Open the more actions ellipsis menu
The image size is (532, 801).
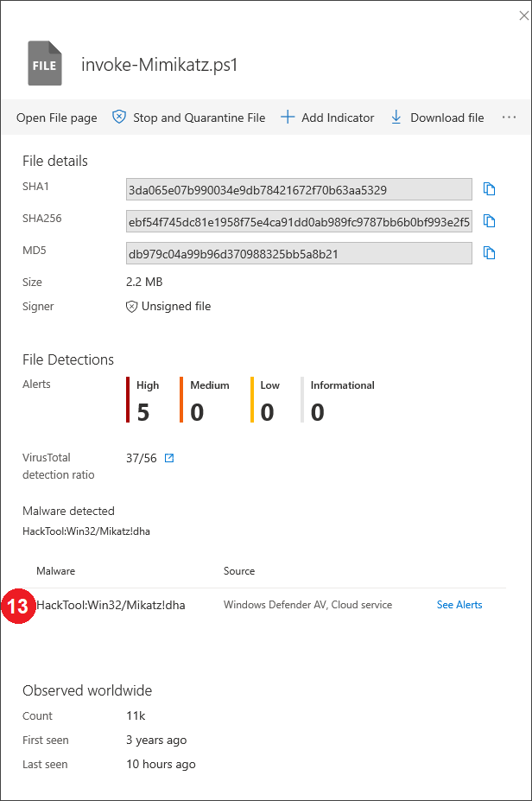[509, 118]
